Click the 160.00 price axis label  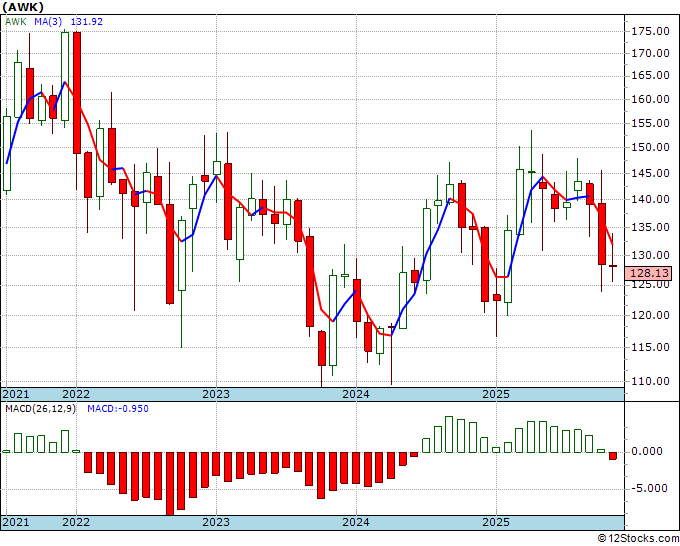coord(650,99)
